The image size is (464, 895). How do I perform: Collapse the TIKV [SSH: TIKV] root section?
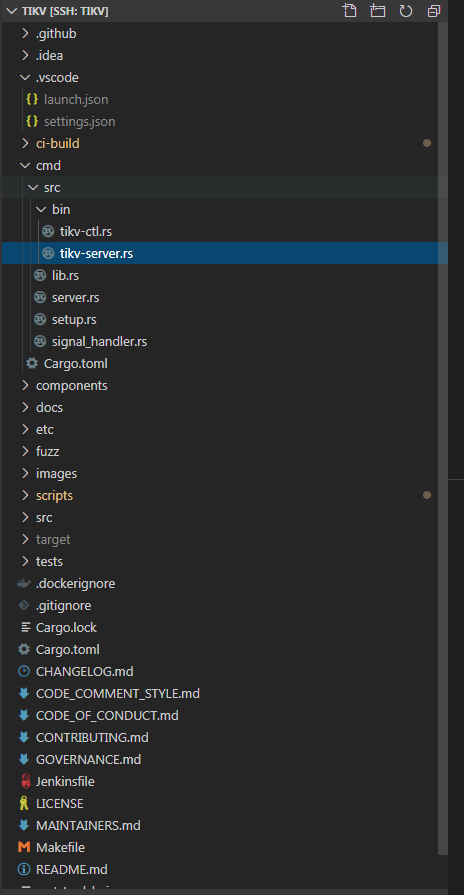[x=12, y=11]
